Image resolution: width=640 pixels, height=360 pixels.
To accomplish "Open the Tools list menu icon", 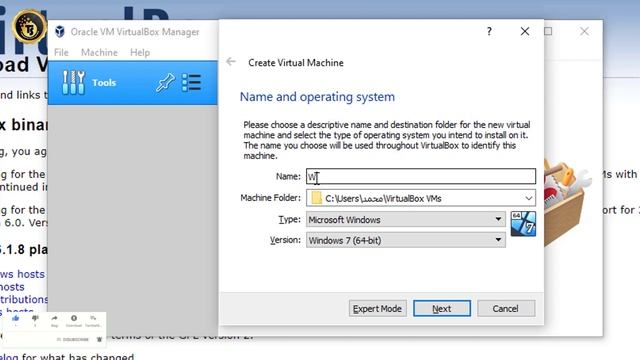I will (x=191, y=82).
